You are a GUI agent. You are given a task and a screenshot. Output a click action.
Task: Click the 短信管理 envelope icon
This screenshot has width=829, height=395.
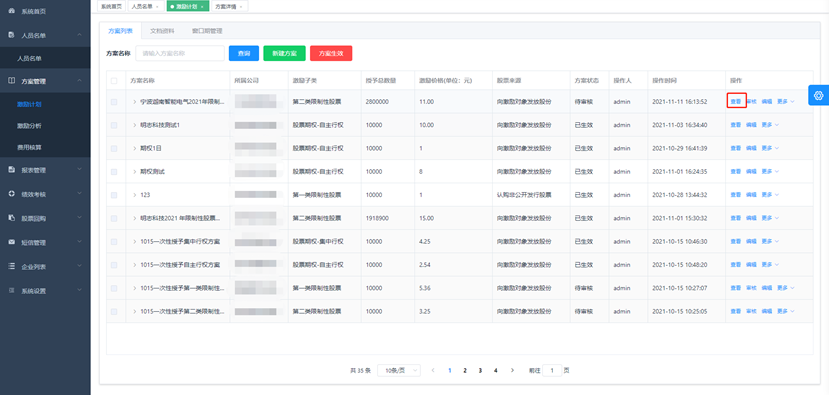tap(12, 242)
